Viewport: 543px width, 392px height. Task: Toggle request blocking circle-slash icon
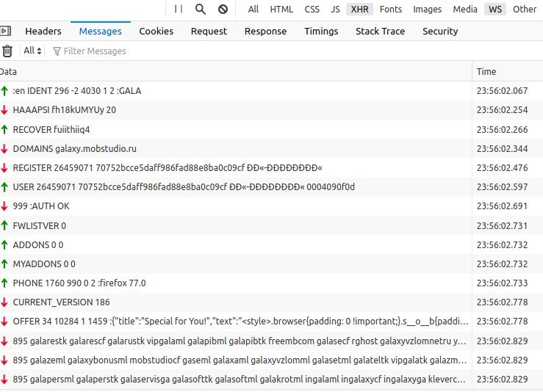click(223, 9)
